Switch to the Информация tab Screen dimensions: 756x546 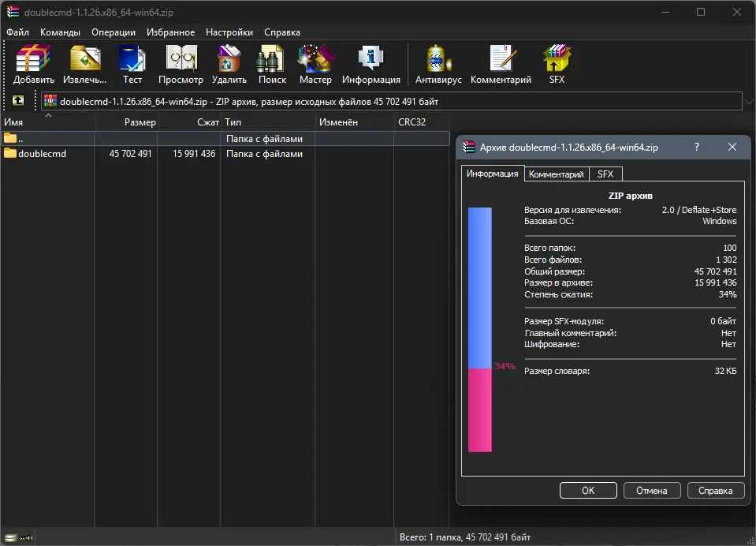click(492, 174)
